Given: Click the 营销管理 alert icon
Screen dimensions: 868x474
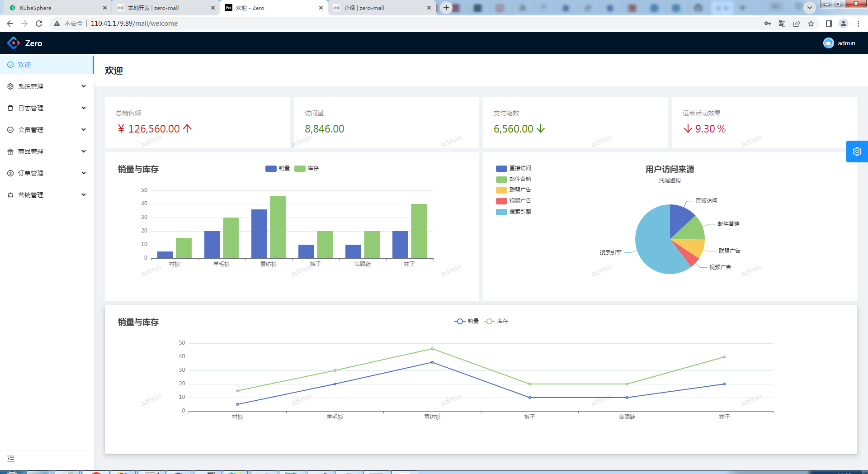Looking at the screenshot, I should tap(10, 195).
